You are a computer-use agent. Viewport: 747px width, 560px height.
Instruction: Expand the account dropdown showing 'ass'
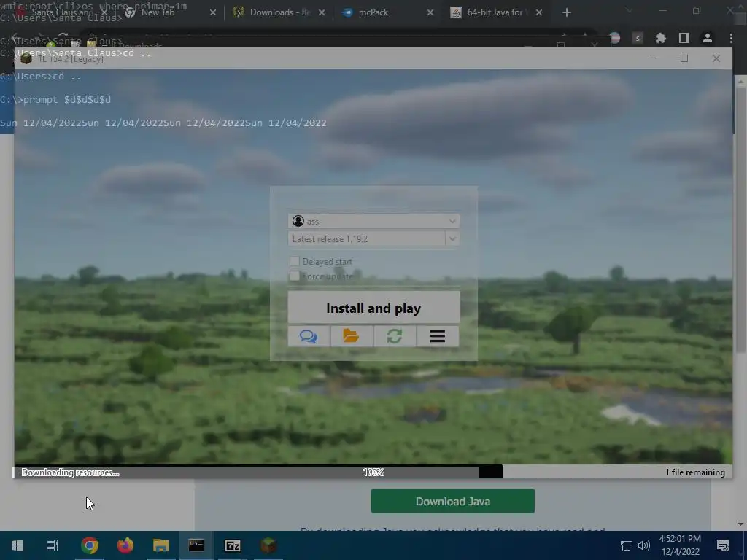coord(373,221)
